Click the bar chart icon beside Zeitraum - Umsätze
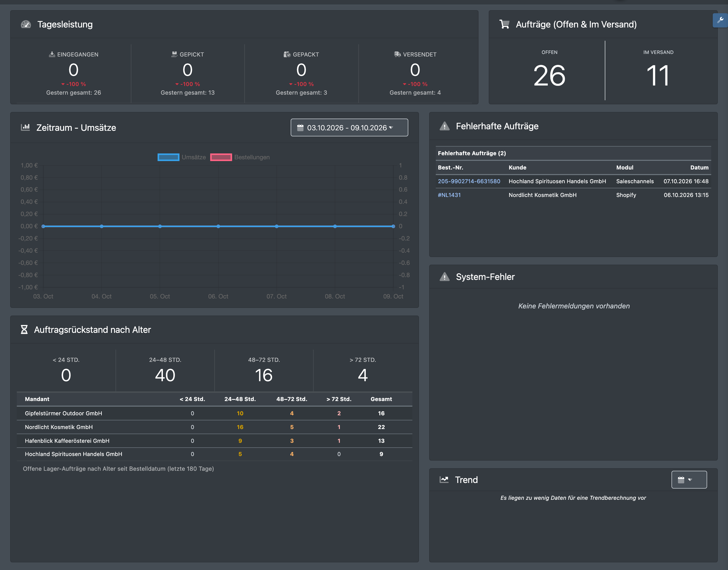 [x=25, y=127]
